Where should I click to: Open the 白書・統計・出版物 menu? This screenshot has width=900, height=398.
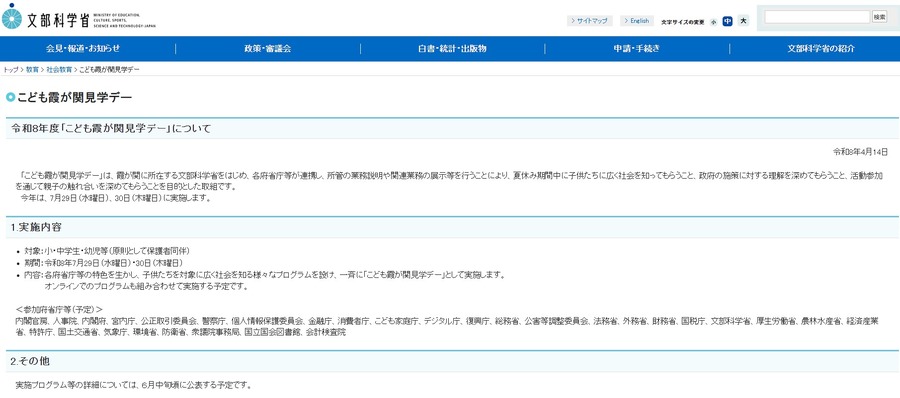[x=452, y=49]
